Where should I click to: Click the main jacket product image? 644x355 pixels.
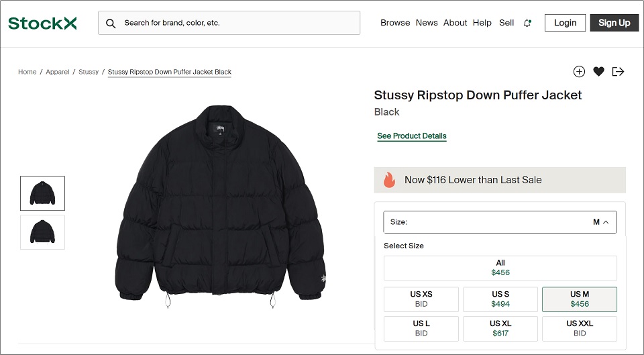click(220, 207)
